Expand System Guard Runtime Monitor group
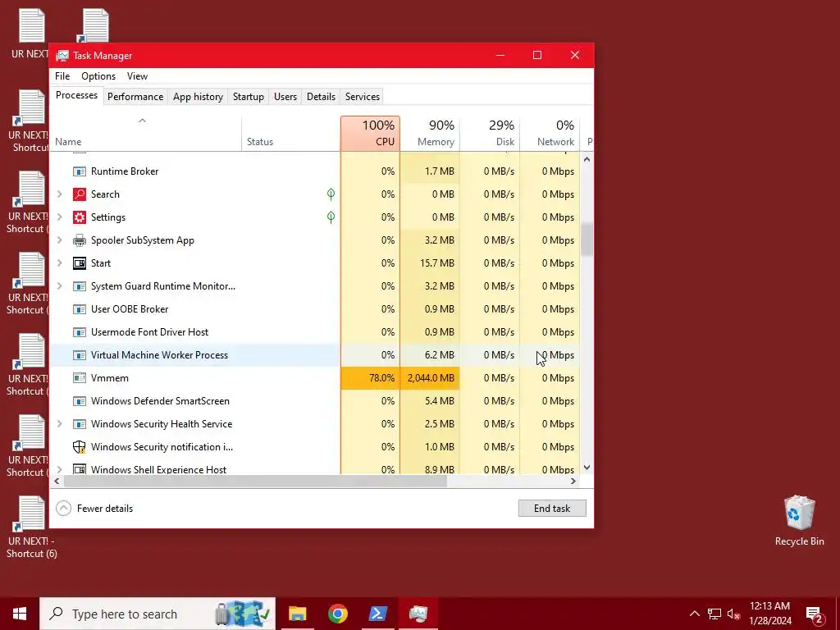This screenshot has height=630, width=840. point(59,286)
